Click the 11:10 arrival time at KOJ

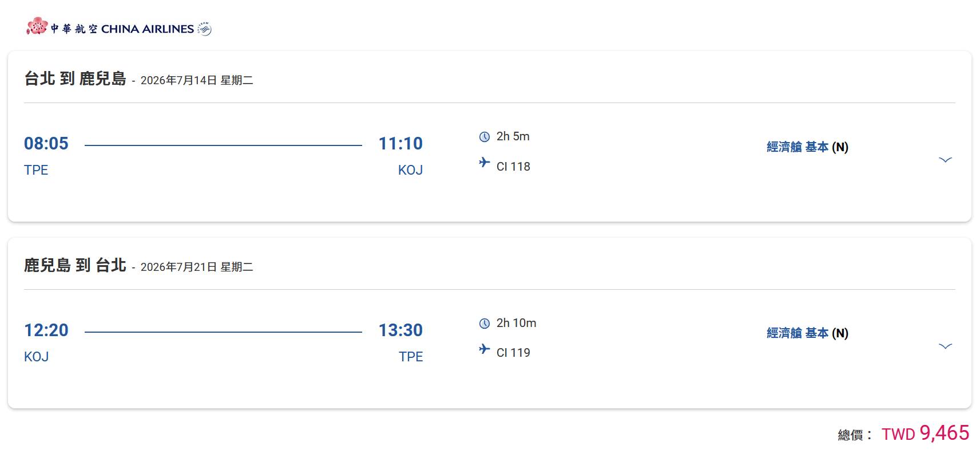[400, 143]
